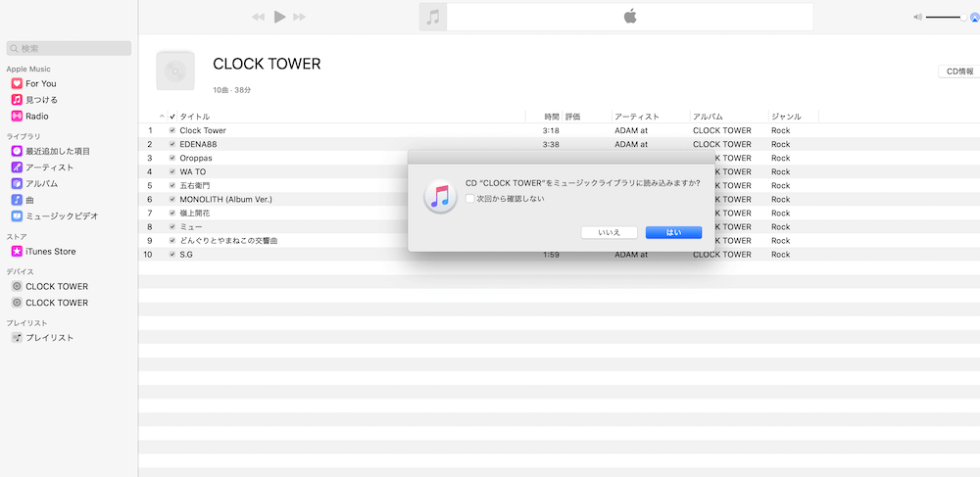
Task: Sort by 評価 column header
Action: coord(573,117)
